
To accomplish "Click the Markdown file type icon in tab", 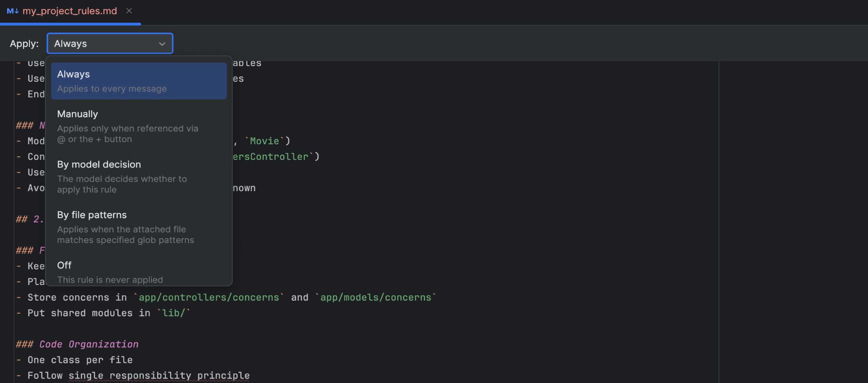I will point(12,11).
